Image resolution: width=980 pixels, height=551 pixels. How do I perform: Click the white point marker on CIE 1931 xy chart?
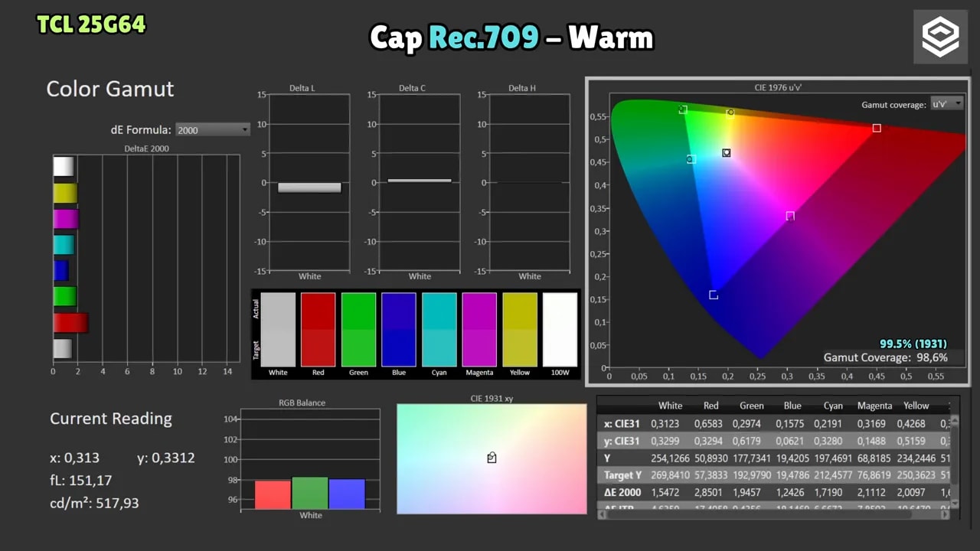click(x=492, y=458)
